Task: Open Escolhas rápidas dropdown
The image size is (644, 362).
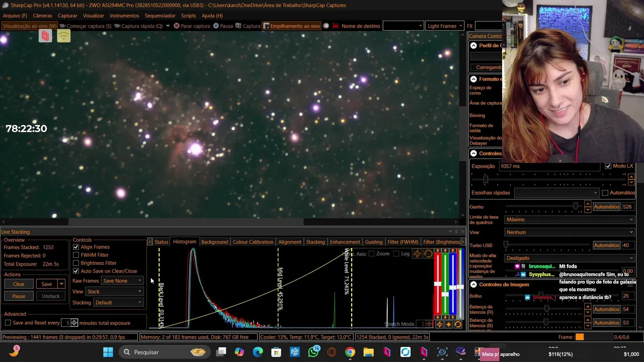Action: (x=556, y=193)
